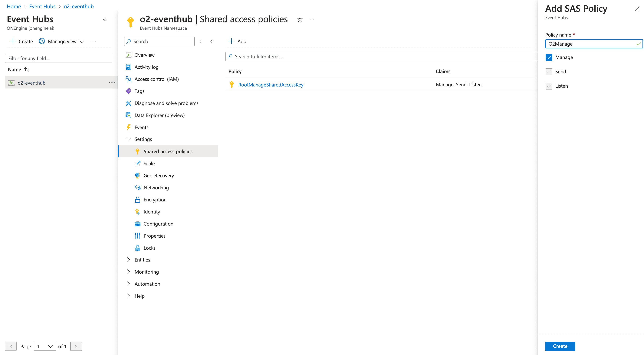Click Create to add the SAS policy
Viewport: 644px width, 355px height.
560,346
